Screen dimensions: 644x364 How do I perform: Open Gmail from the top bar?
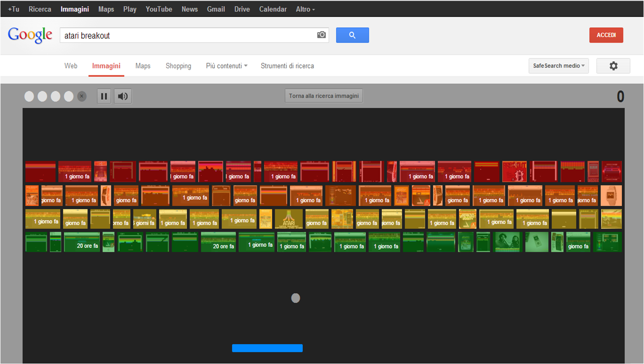pos(216,8)
